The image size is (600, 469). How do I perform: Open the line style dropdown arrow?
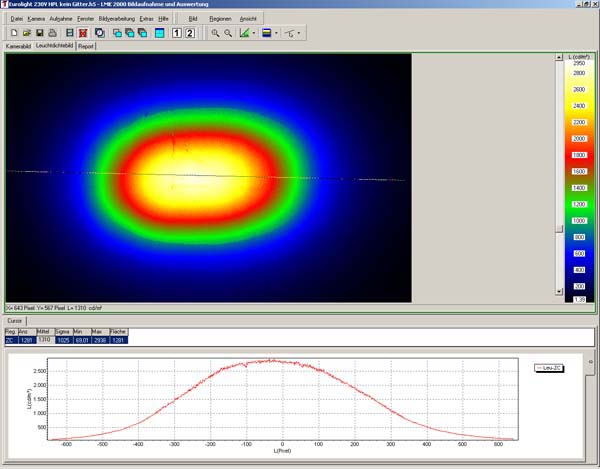299,33
